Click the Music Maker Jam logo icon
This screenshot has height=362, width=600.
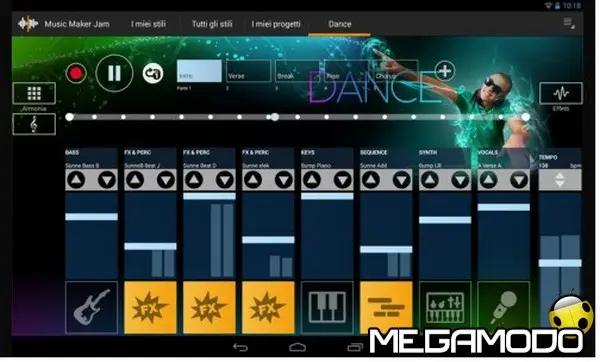click(x=28, y=24)
